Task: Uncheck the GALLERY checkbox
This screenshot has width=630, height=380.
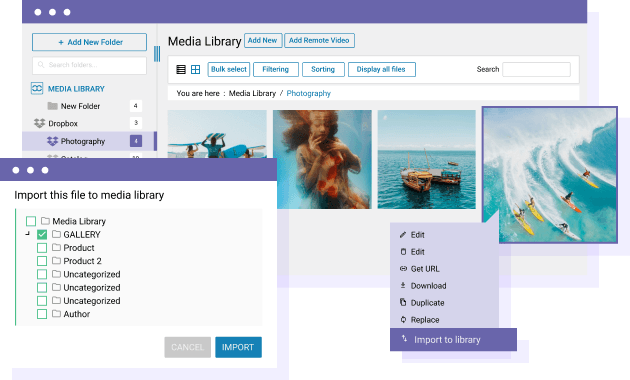Action: click(42, 234)
